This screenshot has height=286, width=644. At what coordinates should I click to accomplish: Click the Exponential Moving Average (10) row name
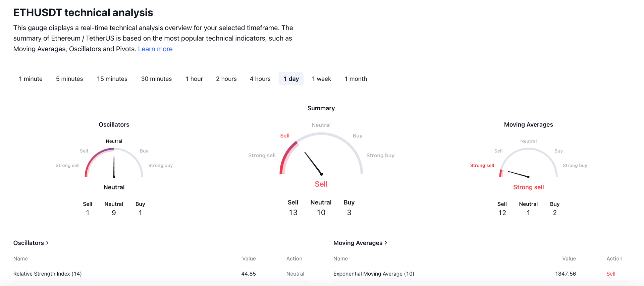coord(374,274)
